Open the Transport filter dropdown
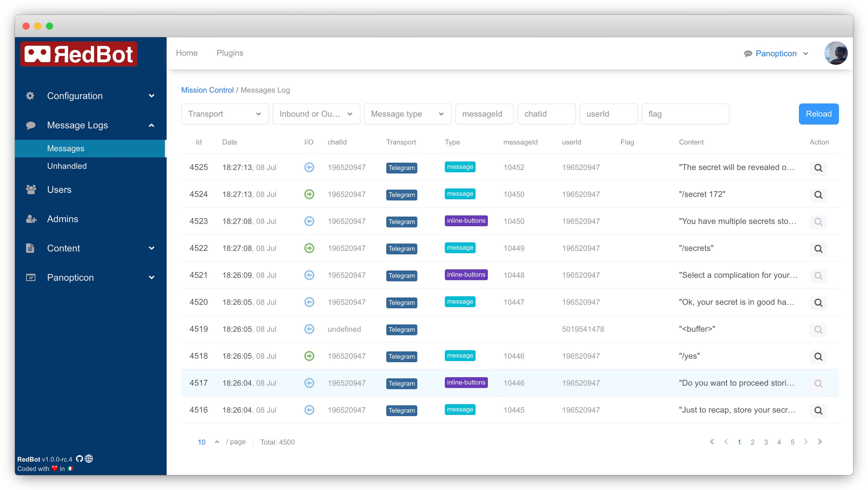This screenshot has width=868, height=490. (225, 114)
